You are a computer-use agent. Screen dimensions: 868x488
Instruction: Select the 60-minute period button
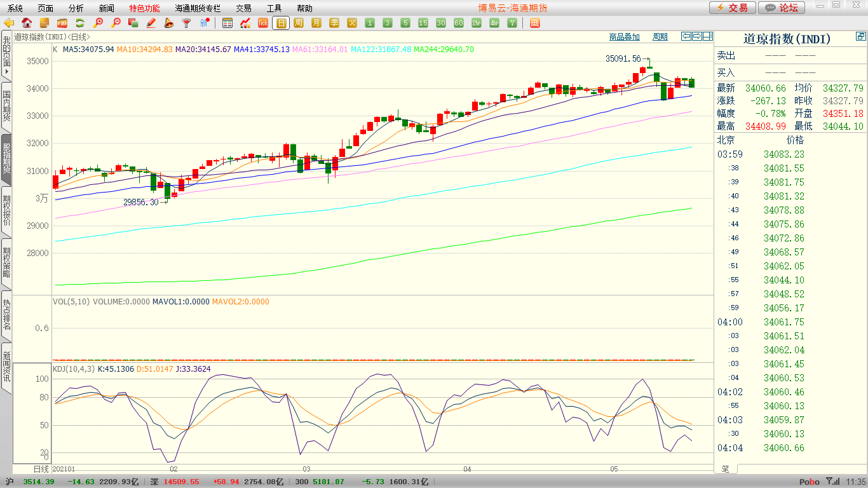tap(459, 24)
